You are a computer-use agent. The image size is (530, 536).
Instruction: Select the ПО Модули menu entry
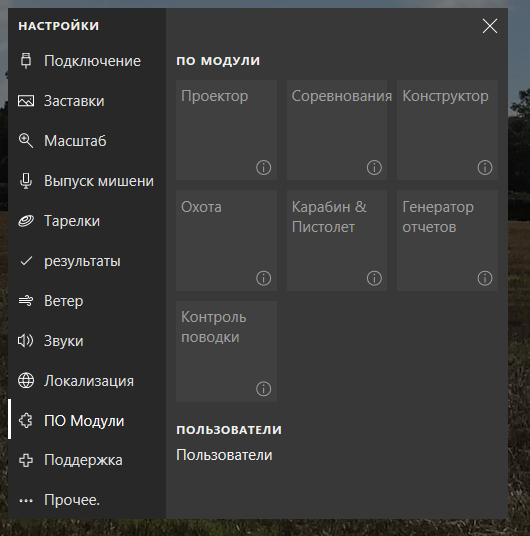[87, 420]
